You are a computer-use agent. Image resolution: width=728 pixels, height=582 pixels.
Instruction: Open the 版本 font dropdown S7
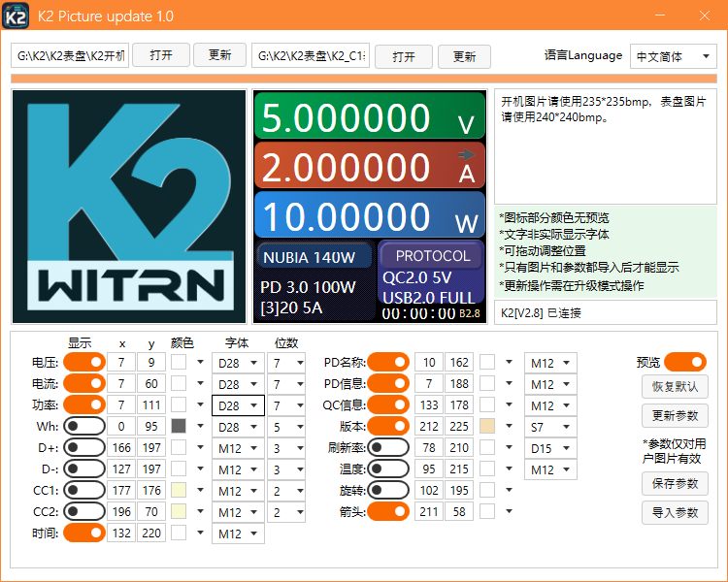(550, 427)
